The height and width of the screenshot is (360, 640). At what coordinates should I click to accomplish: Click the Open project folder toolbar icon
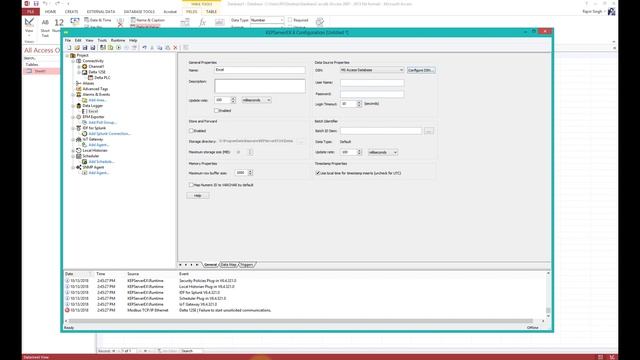coord(77,48)
